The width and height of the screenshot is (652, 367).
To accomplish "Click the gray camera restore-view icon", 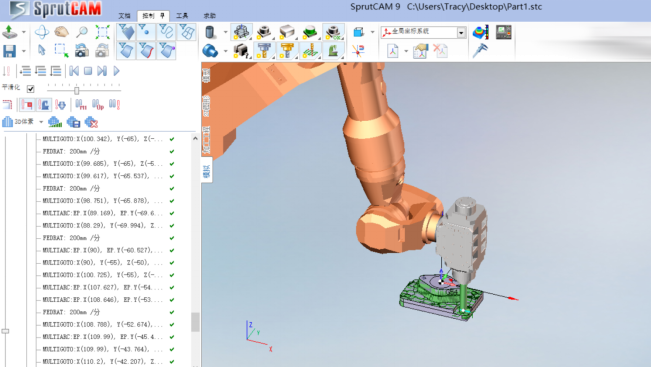I will [x=102, y=51].
